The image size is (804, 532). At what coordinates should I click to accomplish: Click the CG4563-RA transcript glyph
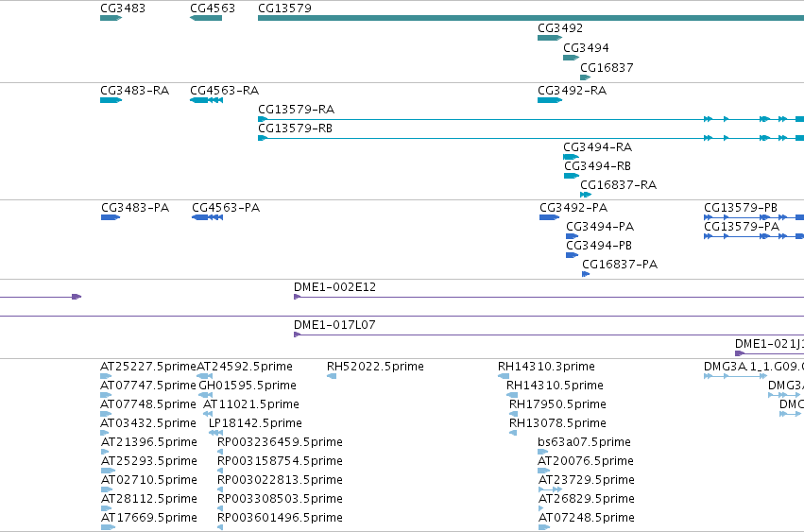tap(206, 100)
